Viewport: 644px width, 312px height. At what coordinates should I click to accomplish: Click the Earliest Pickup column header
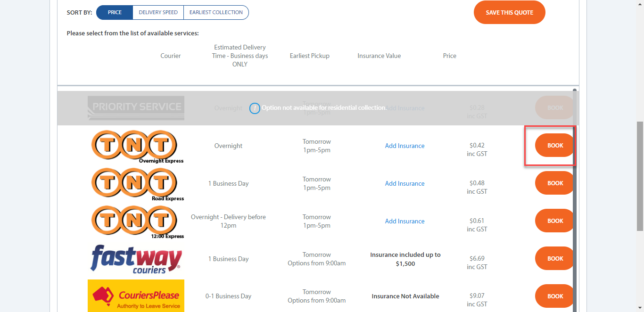click(x=309, y=56)
